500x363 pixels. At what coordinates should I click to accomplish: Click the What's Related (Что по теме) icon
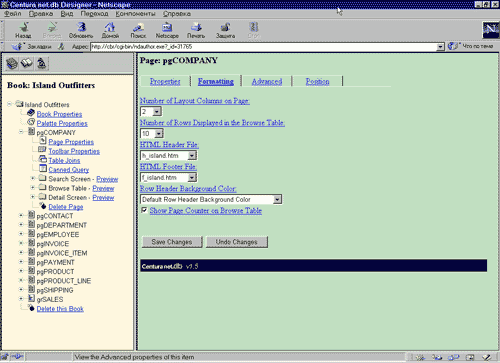click(x=453, y=46)
